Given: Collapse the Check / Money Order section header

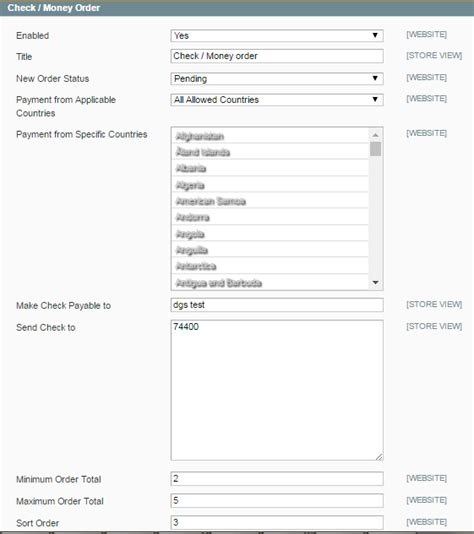Looking at the screenshot, I should click(237, 8).
